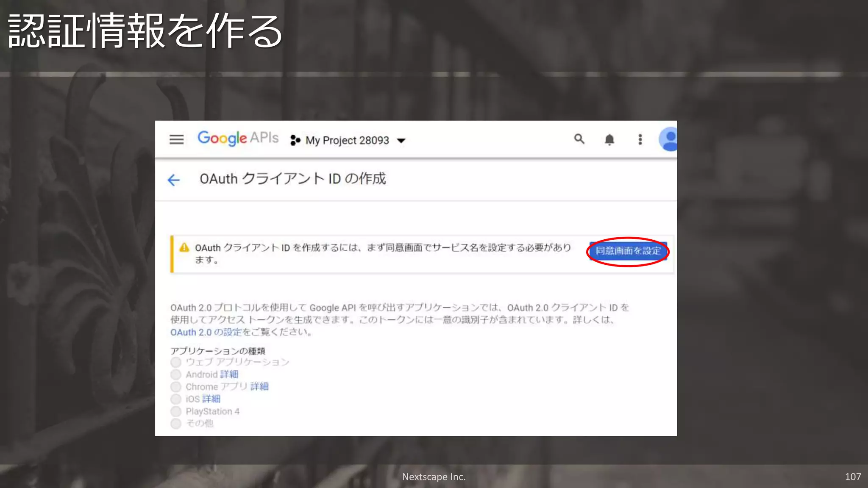
Task: Click the search magnifier icon
Action: tap(579, 139)
